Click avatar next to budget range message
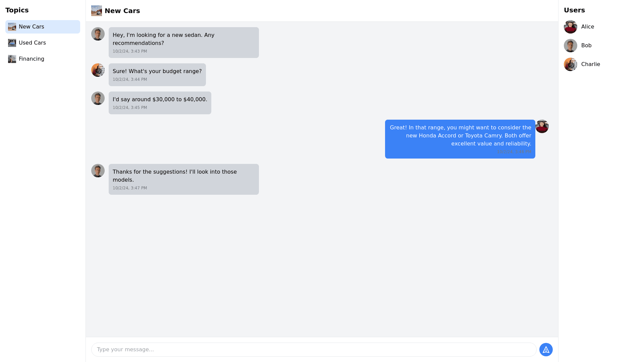 coord(98,70)
